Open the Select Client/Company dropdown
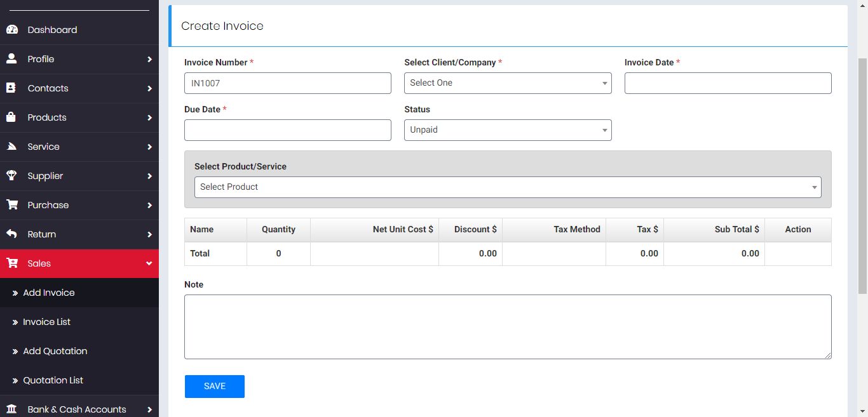Screen dimensions: 868x417 (x=507, y=83)
